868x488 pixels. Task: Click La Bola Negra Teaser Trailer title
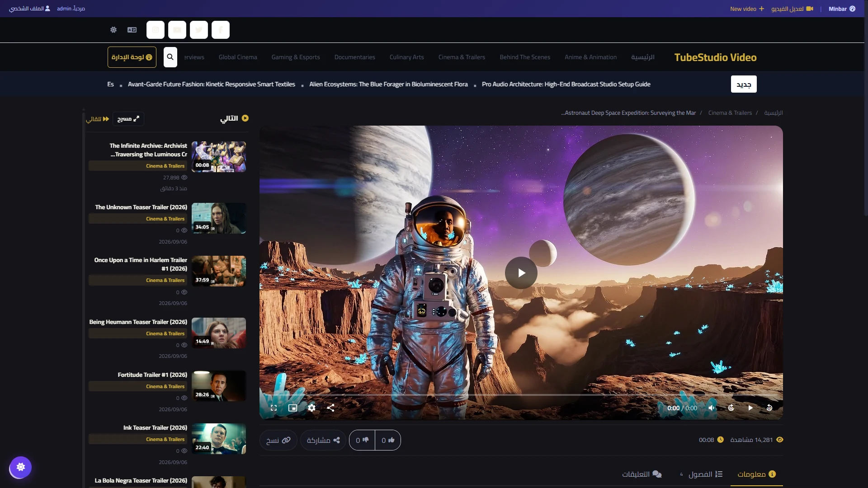[141, 480]
